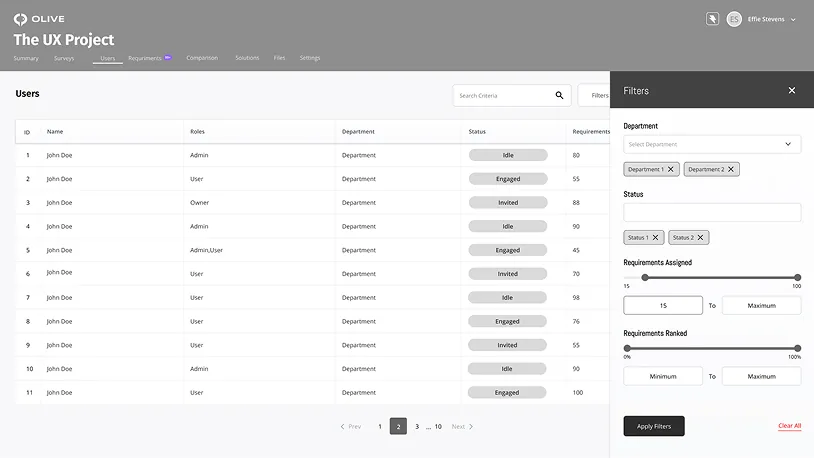Click the Olive logo icon

tap(20, 19)
